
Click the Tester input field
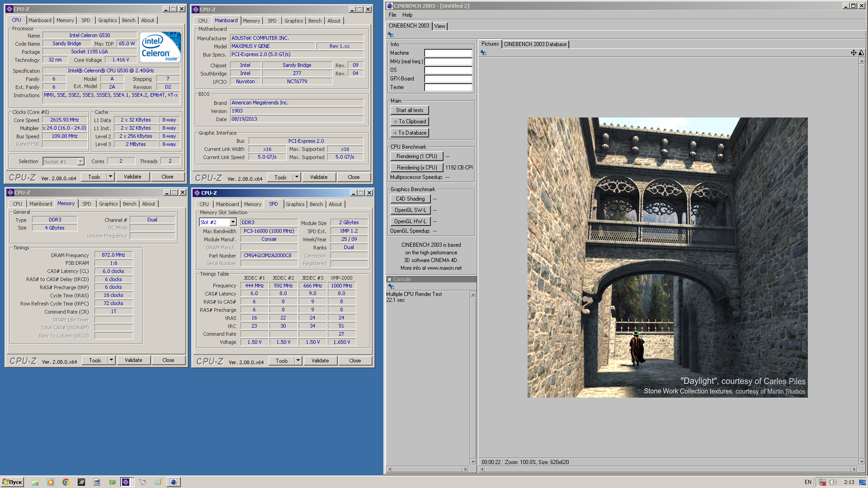pos(448,87)
